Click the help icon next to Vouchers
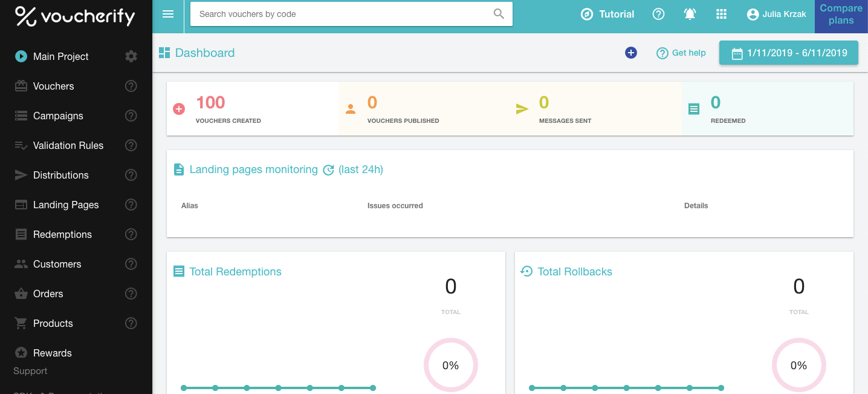 (x=131, y=86)
